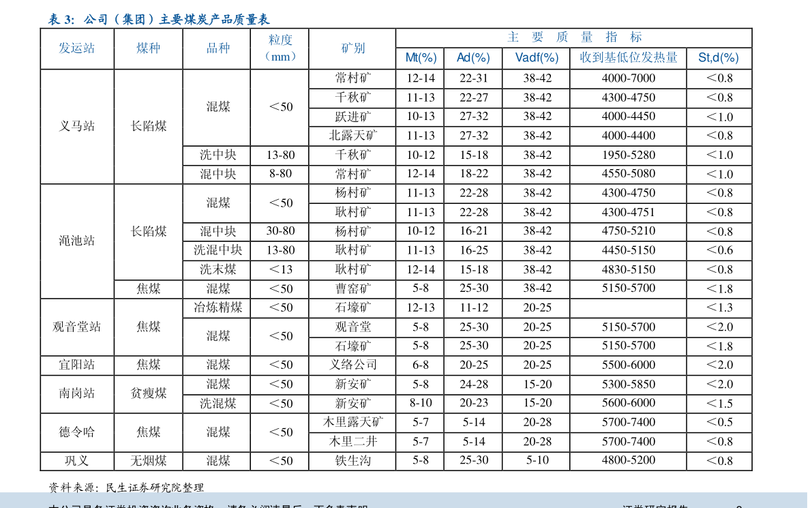Click the 义马站 station cell

point(76,126)
